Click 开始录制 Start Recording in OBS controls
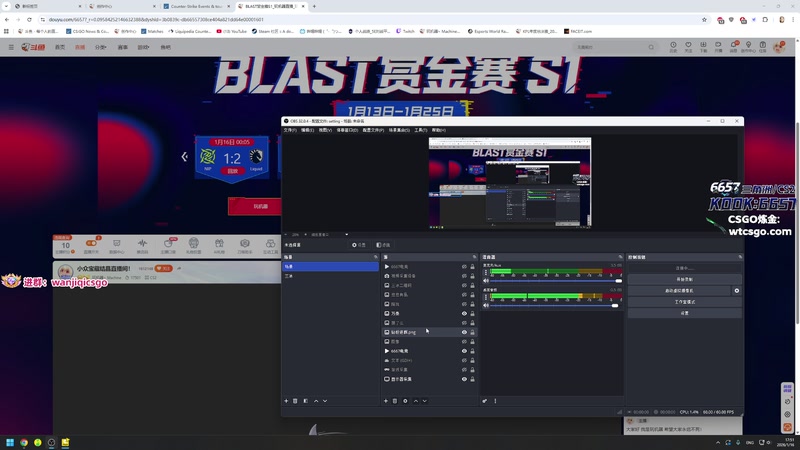This screenshot has width=800, height=450. [x=684, y=279]
